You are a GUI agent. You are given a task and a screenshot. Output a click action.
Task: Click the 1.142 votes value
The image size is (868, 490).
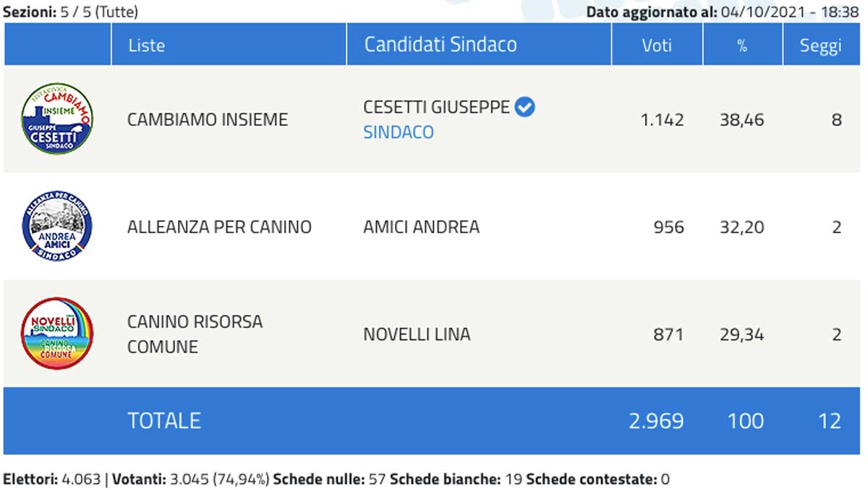pyautogui.click(x=662, y=119)
